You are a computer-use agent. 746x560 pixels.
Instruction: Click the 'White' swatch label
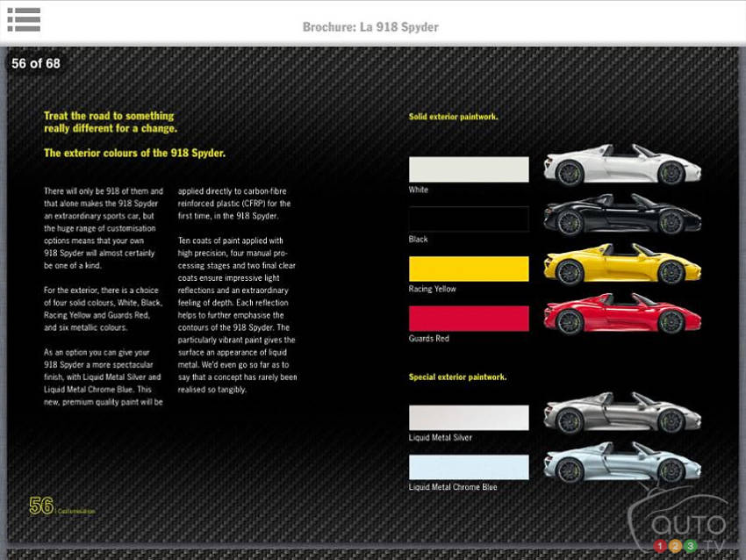click(x=418, y=190)
